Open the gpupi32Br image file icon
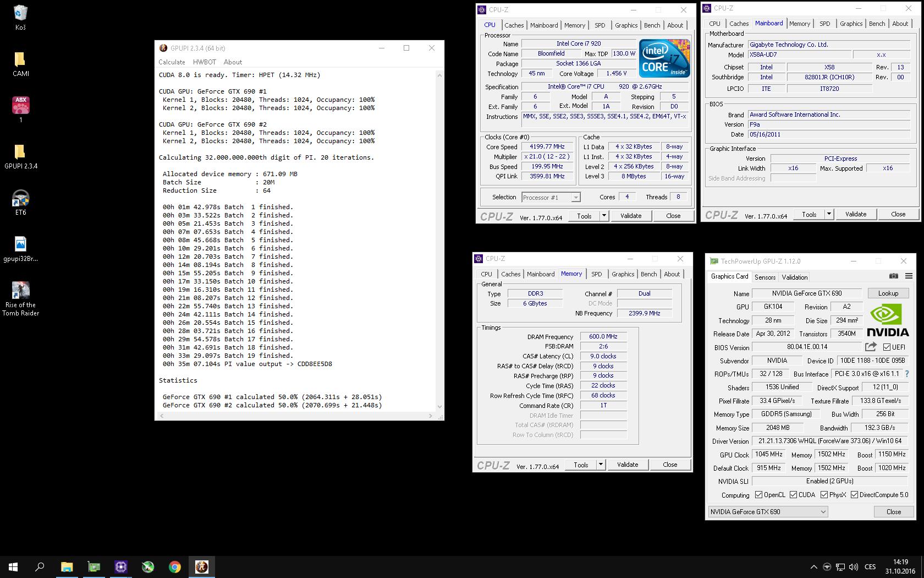The height and width of the screenshot is (578, 924). coord(20,249)
